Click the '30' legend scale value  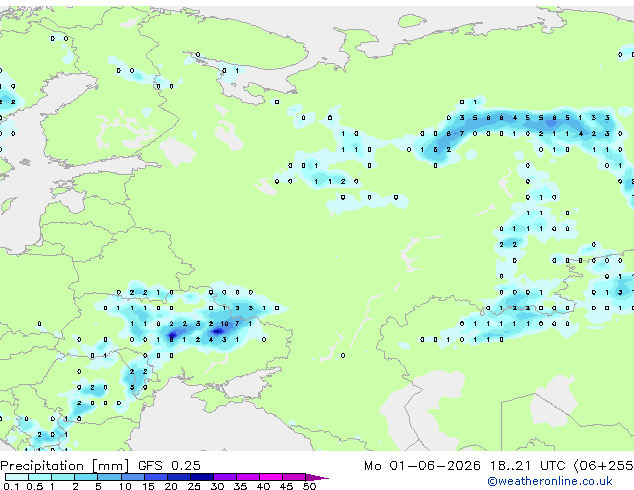click(x=217, y=486)
